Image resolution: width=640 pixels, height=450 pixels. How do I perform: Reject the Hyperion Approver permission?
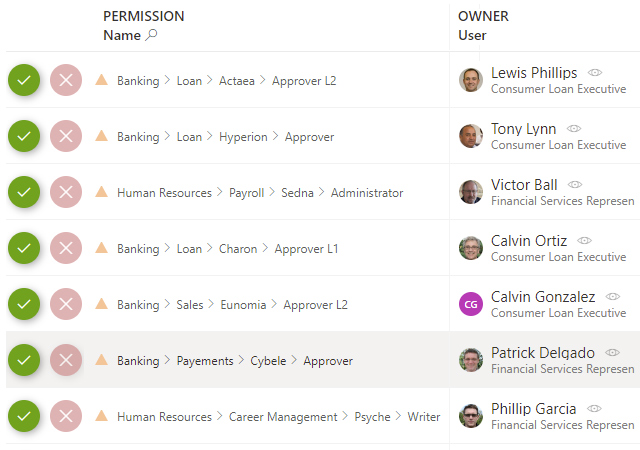(66, 136)
